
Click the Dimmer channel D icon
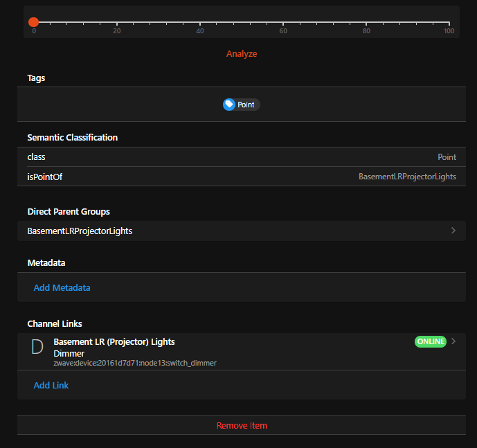pyautogui.click(x=37, y=348)
